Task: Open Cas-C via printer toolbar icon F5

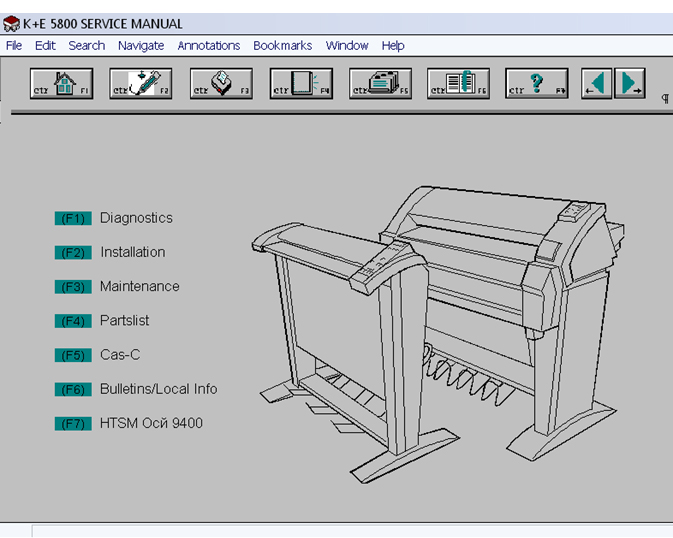Action: 380,83
